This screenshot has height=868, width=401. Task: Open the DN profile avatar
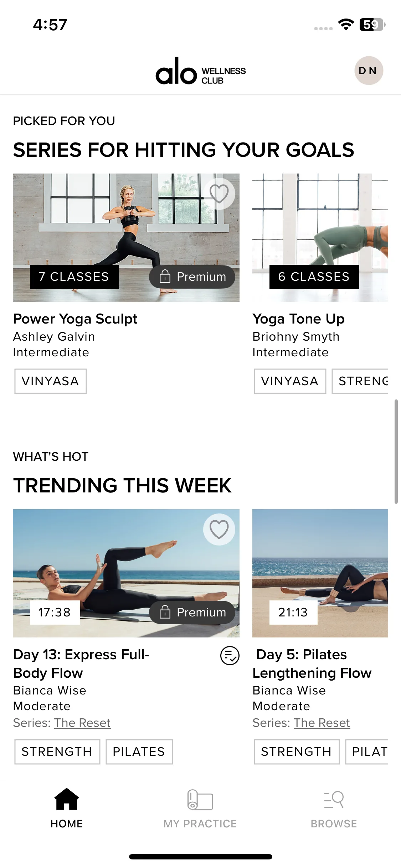[x=369, y=71]
